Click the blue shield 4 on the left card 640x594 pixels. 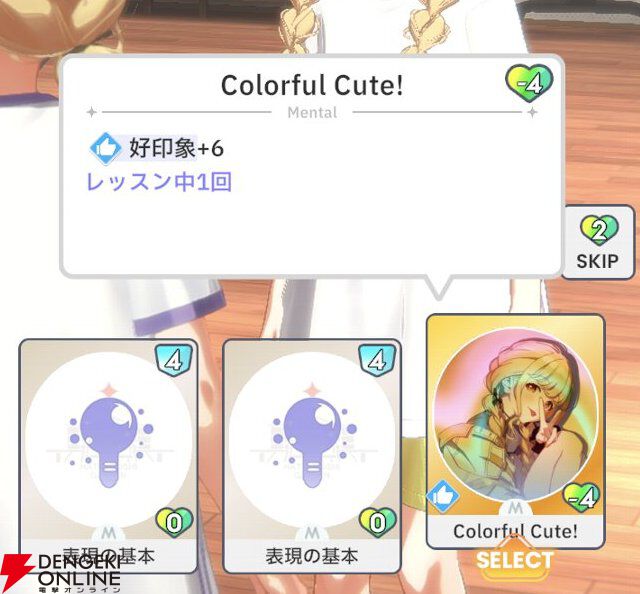click(174, 360)
